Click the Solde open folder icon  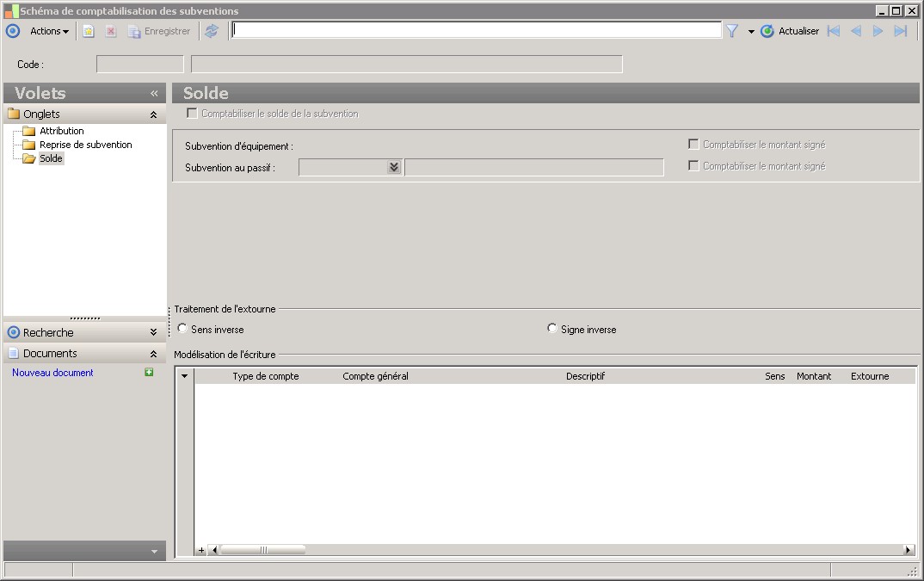point(29,158)
